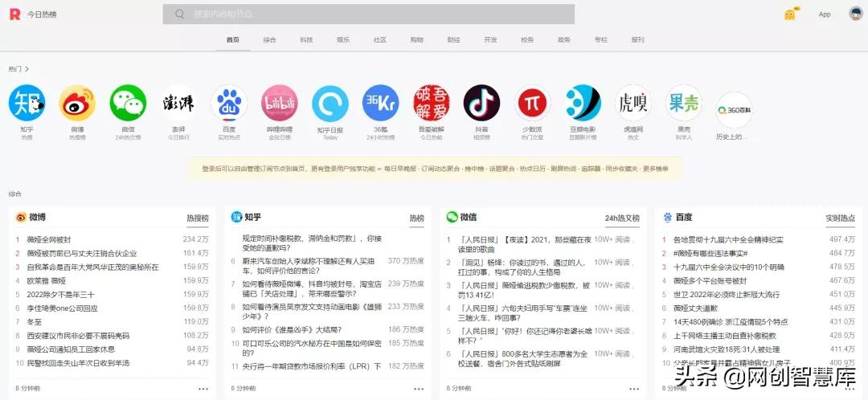
Task: Click the red R site logo
Action: coord(15,14)
